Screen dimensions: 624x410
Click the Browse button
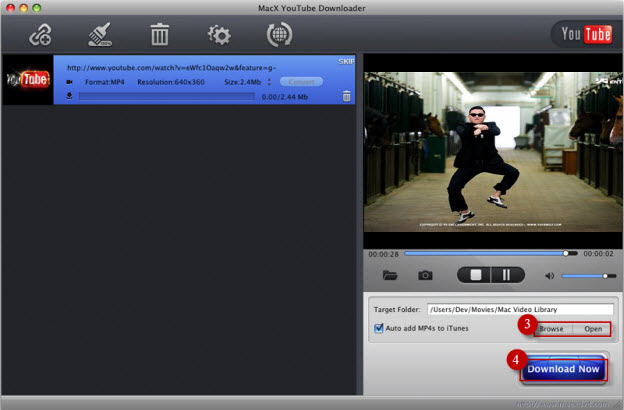coord(553,329)
